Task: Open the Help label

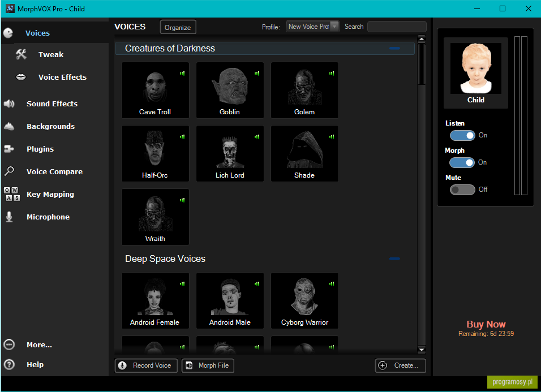Action: click(35, 364)
